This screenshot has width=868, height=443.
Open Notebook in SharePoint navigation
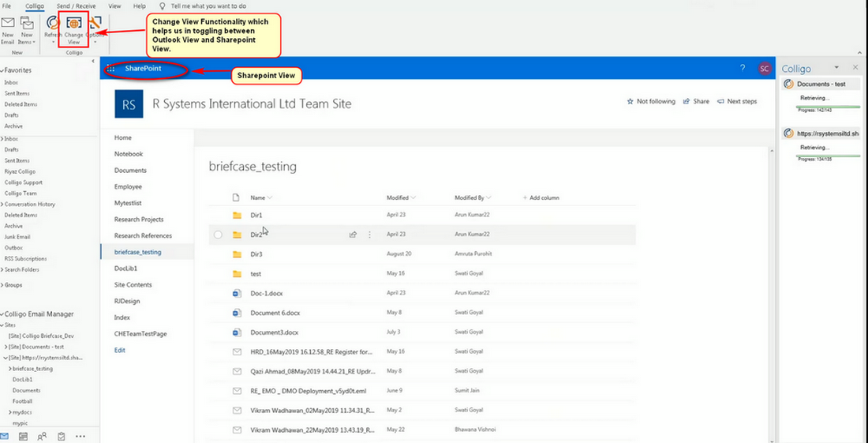pyautogui.click(x=129, y=154)
